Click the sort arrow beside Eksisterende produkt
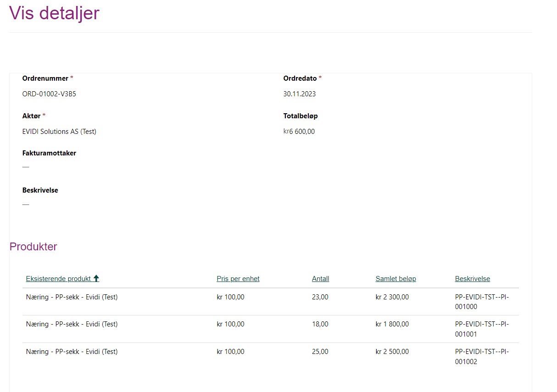 click(x=96, y=278)
